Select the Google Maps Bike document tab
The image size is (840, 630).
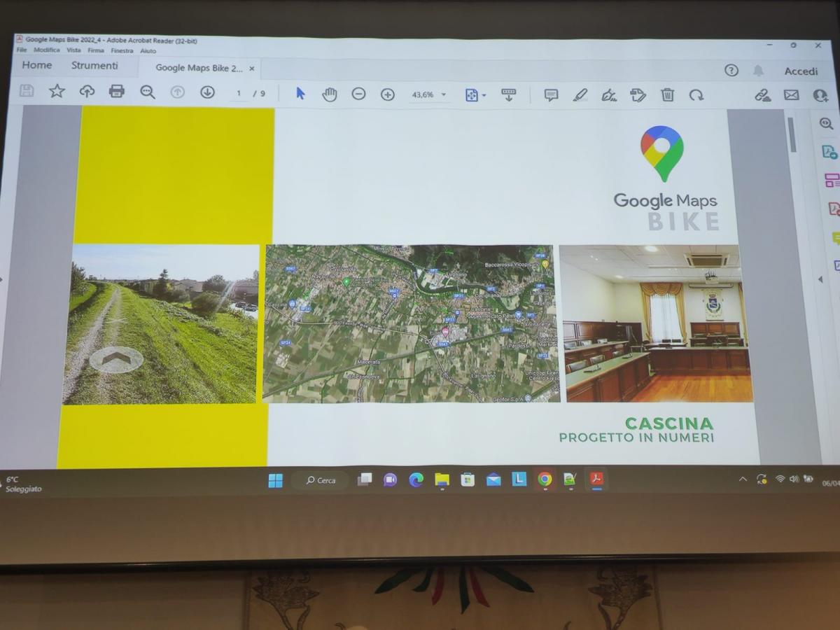[x=199, y=68]
